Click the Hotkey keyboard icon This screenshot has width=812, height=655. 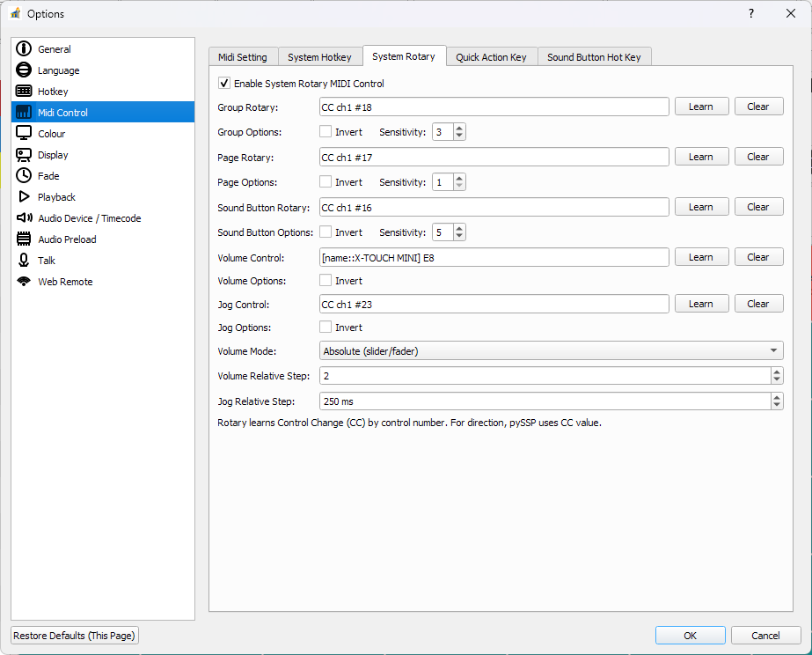click(24, 92)
